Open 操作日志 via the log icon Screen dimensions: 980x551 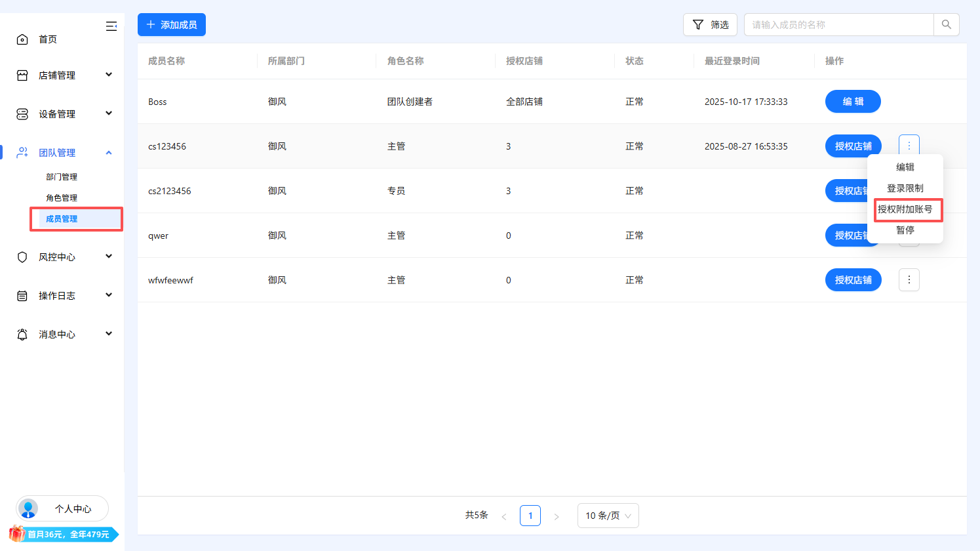coord(22,295)
